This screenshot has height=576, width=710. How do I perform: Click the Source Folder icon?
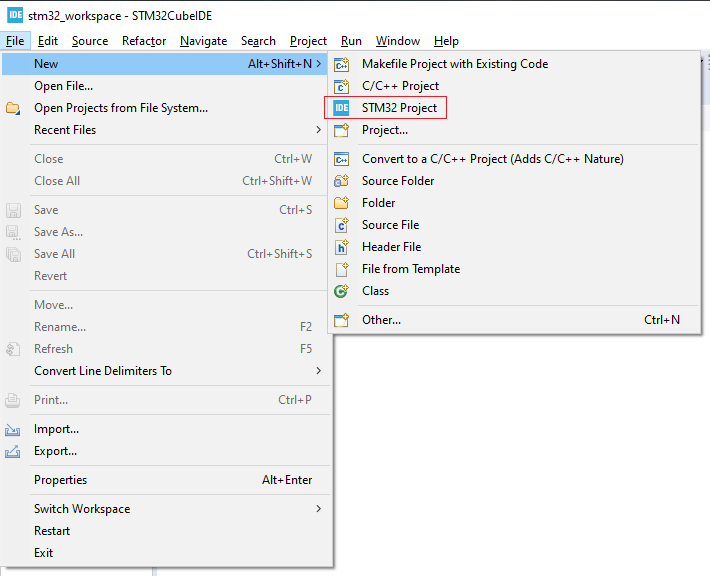pos(341,181)
